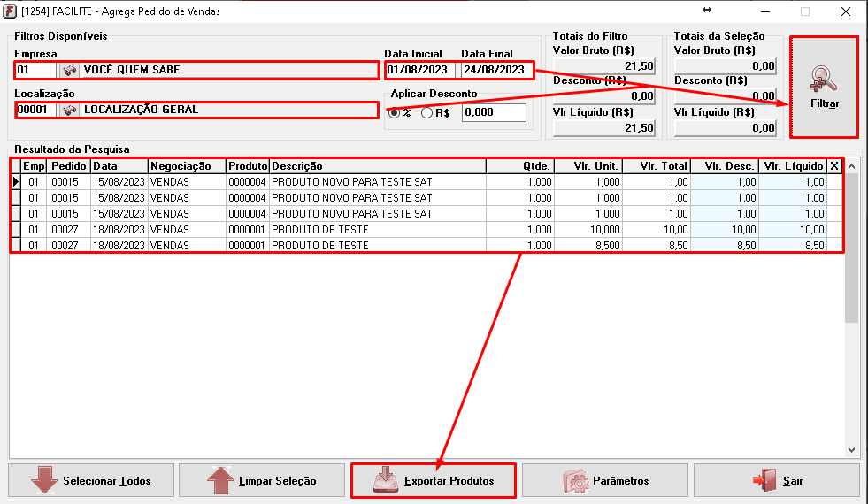Click the Filtrar magnifier button

(825, 87)
